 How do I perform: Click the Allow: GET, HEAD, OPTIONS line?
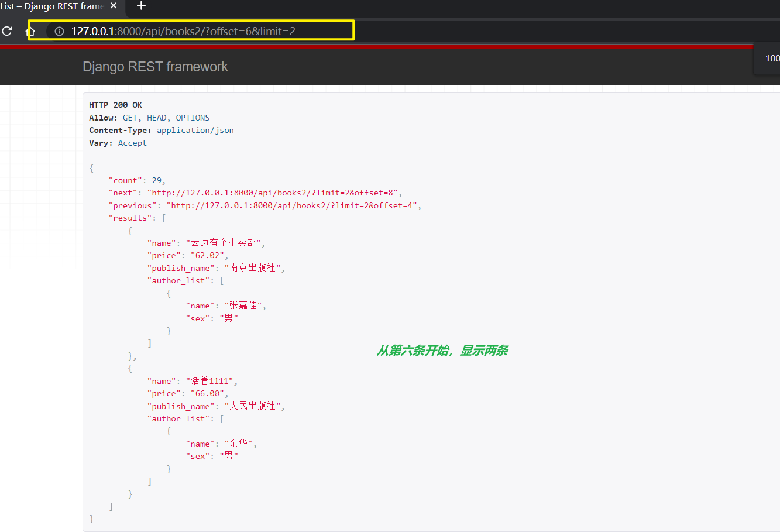point(149,118)
